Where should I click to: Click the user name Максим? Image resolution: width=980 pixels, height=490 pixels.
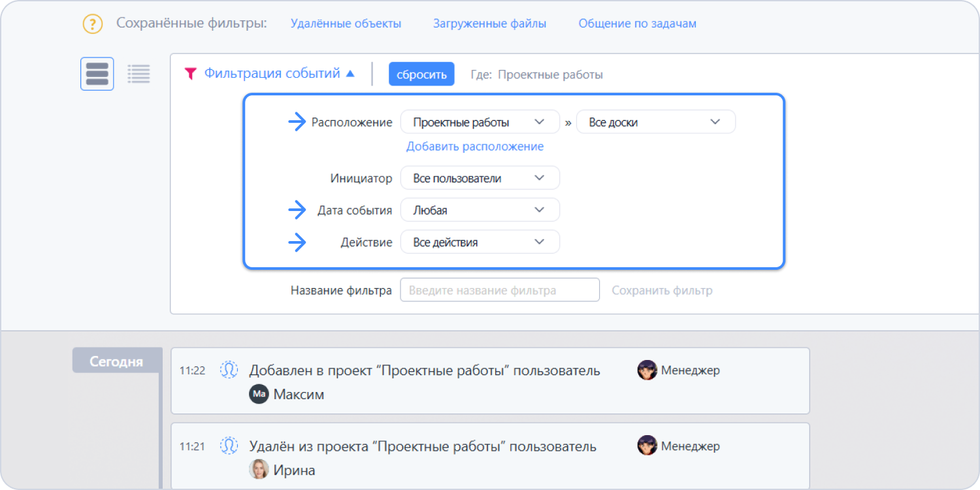299,395
